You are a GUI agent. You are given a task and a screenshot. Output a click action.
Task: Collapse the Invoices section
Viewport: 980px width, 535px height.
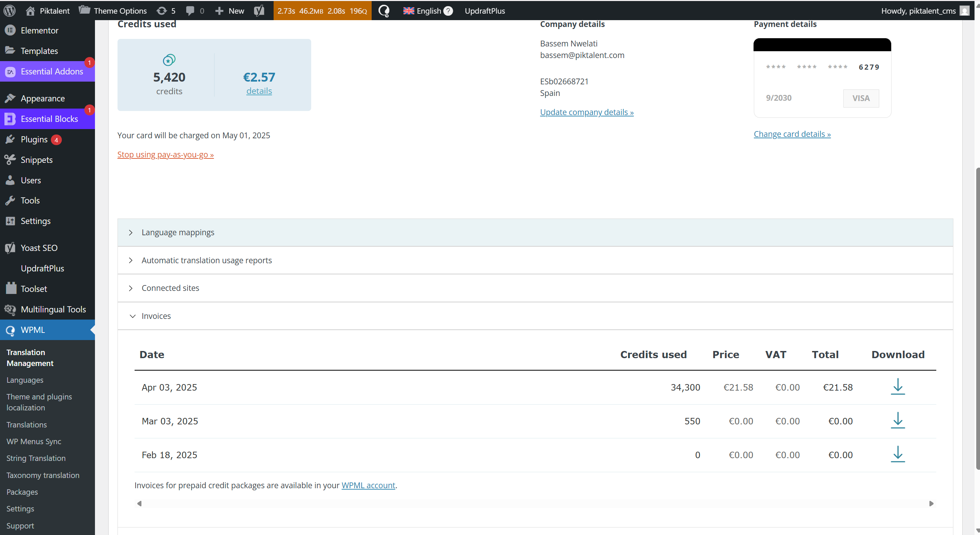point(156,316)
